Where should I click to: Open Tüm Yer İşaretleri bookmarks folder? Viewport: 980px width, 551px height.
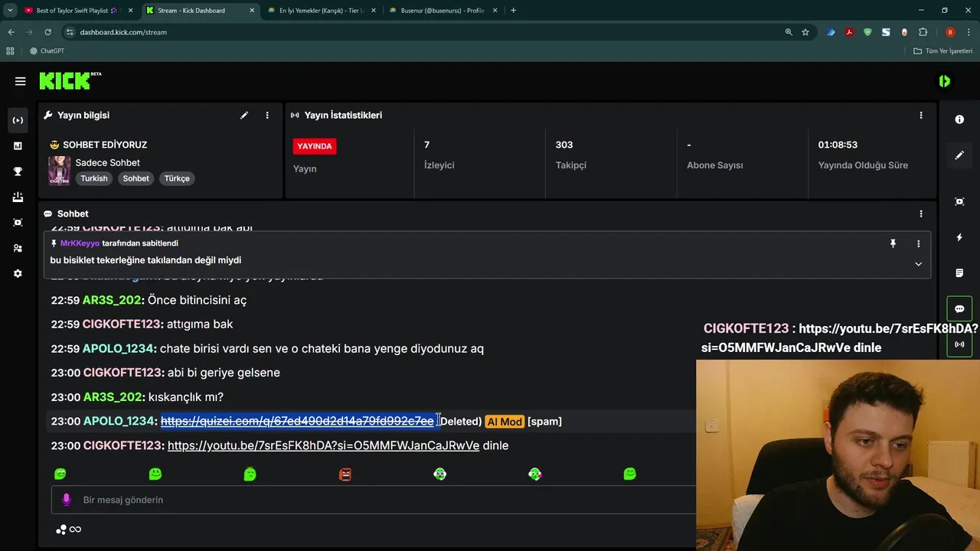point(943,51)
